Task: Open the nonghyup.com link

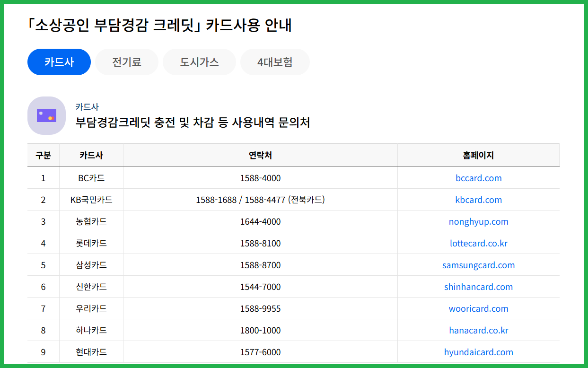Action: click(479, 221)
